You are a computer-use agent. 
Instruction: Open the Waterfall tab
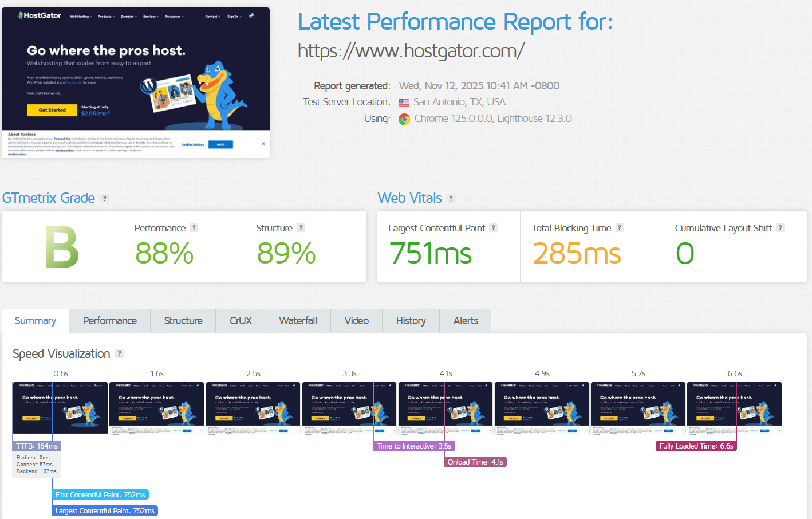coord(298,321)
